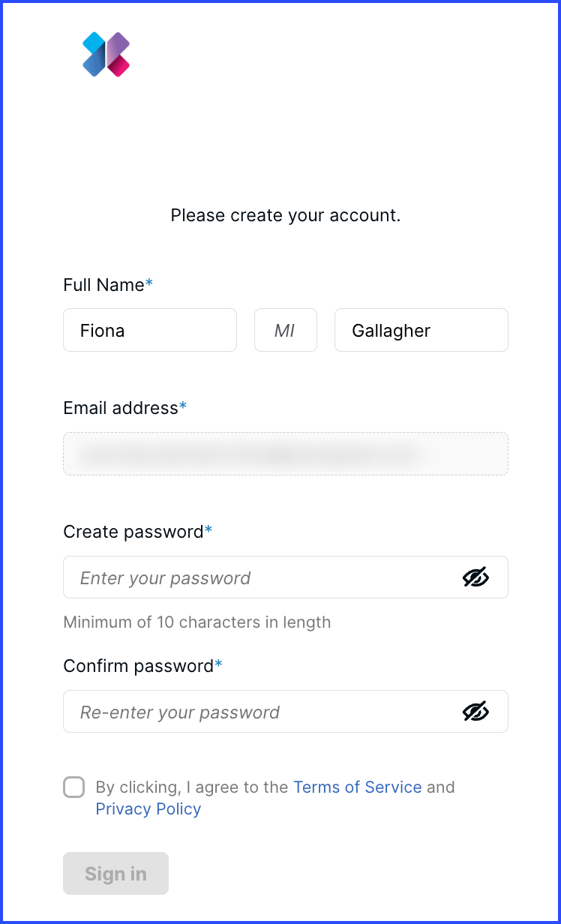Focus the last name field containing Gallagher
Screen dimensions: 561x924
tap(421, 330)
